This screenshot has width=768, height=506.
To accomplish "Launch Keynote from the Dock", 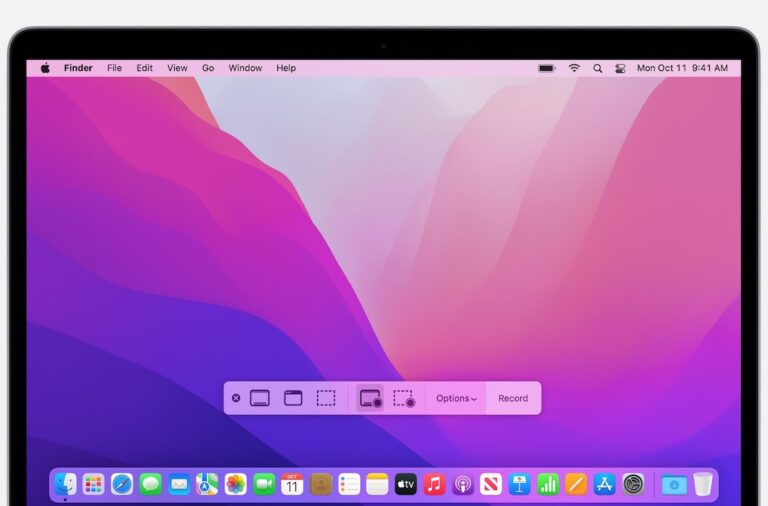I will point(519,484).
